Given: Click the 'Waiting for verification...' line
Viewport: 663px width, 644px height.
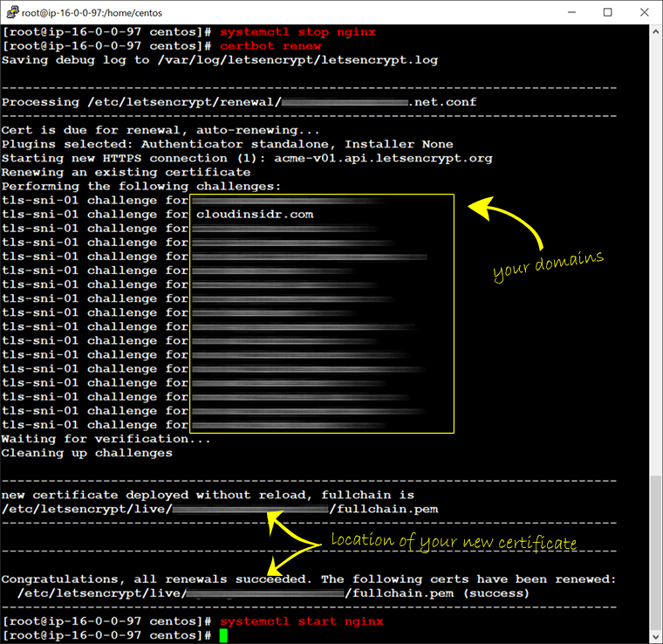Looking at the screenshot, I should click(x=106, y=439).
